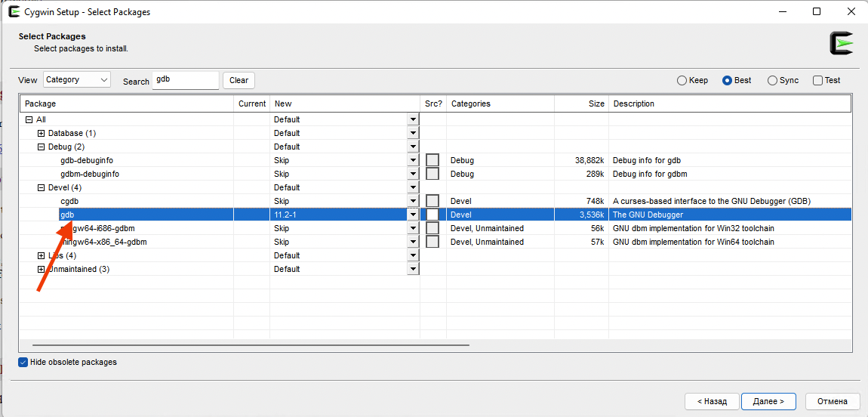
Task: Enable the Test checkbox
Action: pyautogui.click(x=817, y=80)
